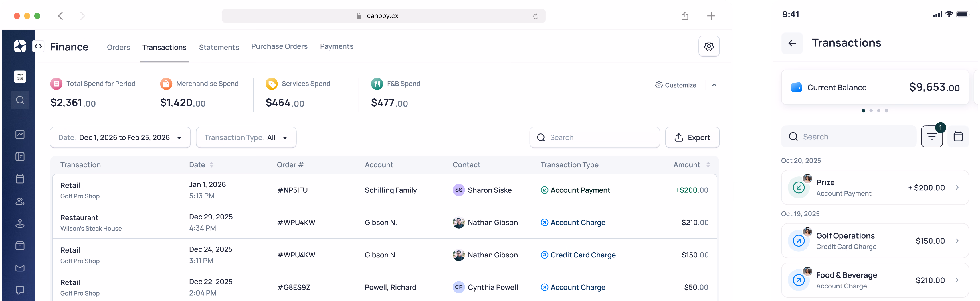Open the Date range dropdown
The height and width of the screenshot is (301, 980).
point(120,137)
